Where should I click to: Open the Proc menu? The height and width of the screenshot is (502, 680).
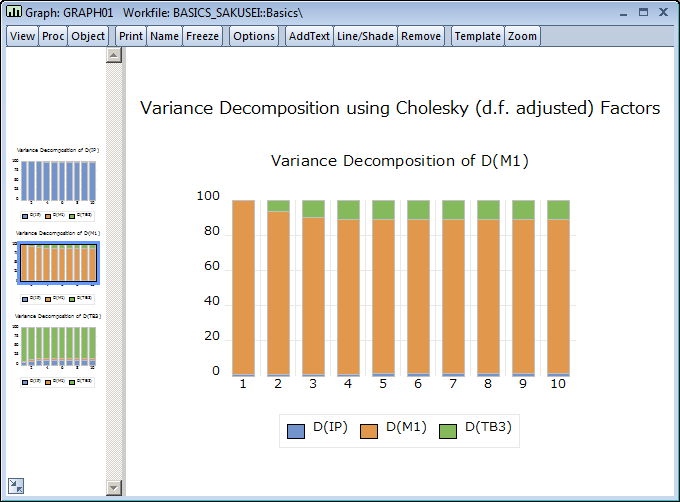point(53,36)
